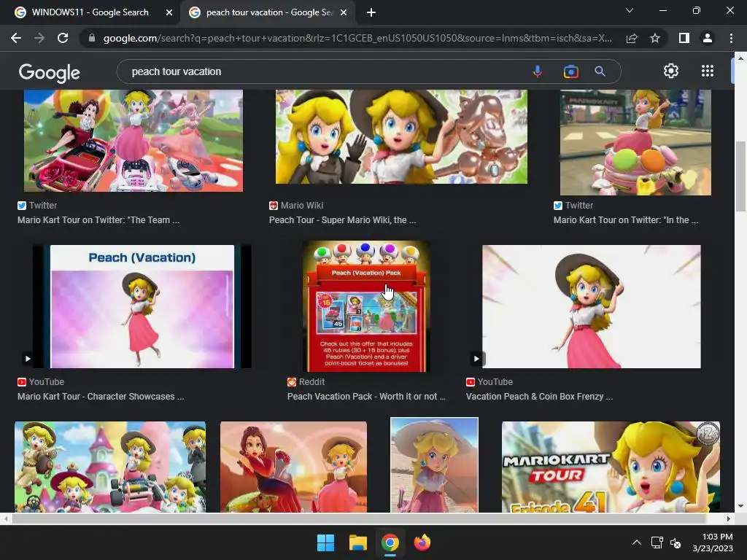
Task: Open network status in system tray
Action: tap(657, 542)
